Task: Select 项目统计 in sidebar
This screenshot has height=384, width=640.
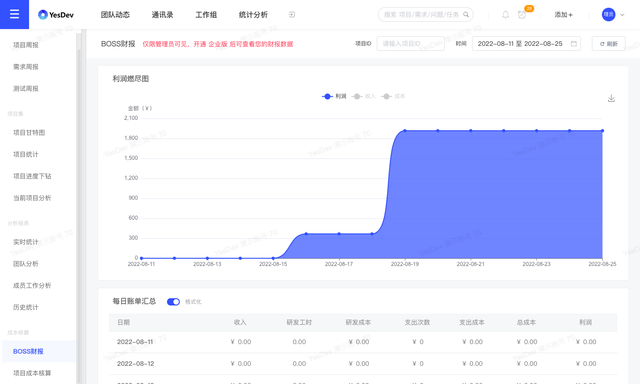Action: click(x=26, y=154)
